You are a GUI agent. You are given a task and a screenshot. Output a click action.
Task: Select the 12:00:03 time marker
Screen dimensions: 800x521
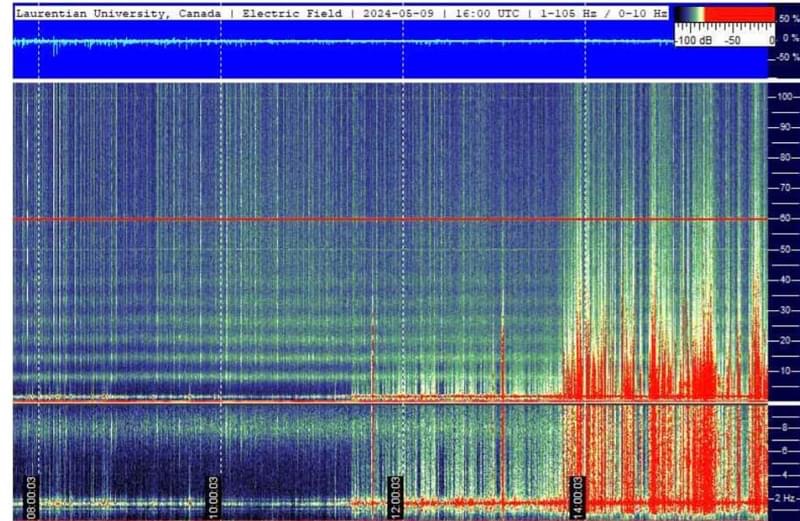pyautogui.click(x=395, y=492)
